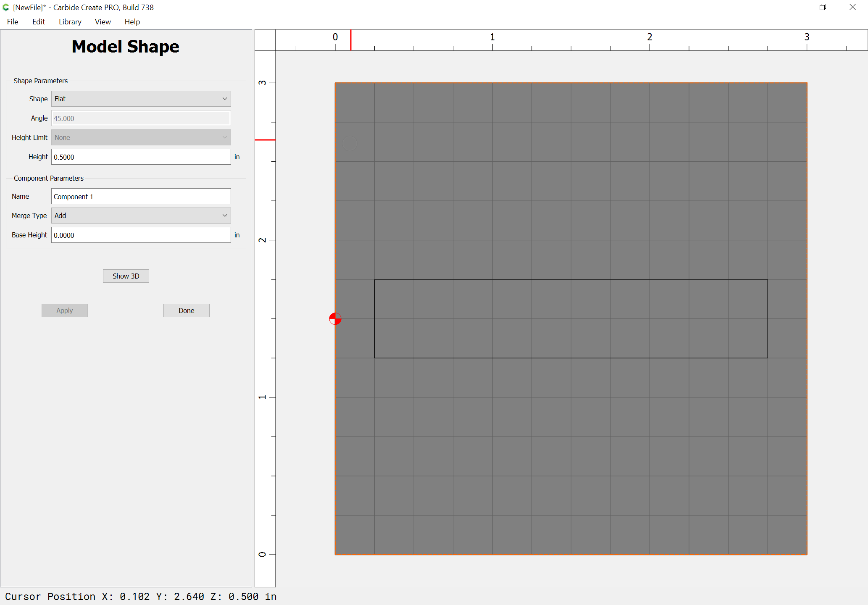Click the Done button
The width and height of the screenshot is (868, 605).
pos(187,310)
